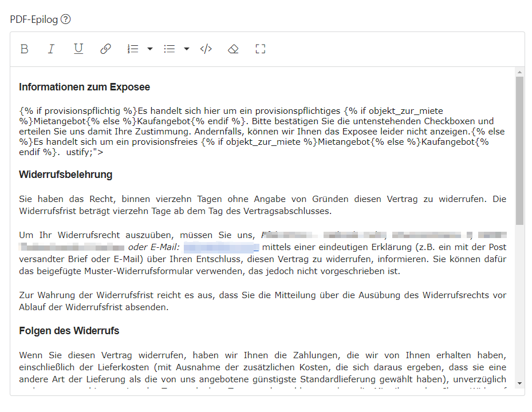Toggle bold formatting in the editor toolbar
532x412 pixels.
(x=24, y=49)
